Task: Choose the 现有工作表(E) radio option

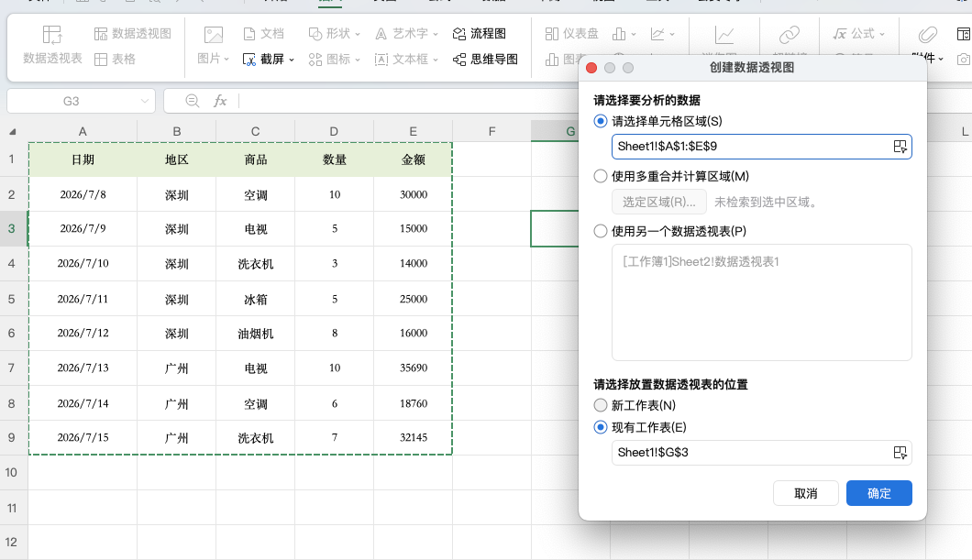Action: point(600,427)
